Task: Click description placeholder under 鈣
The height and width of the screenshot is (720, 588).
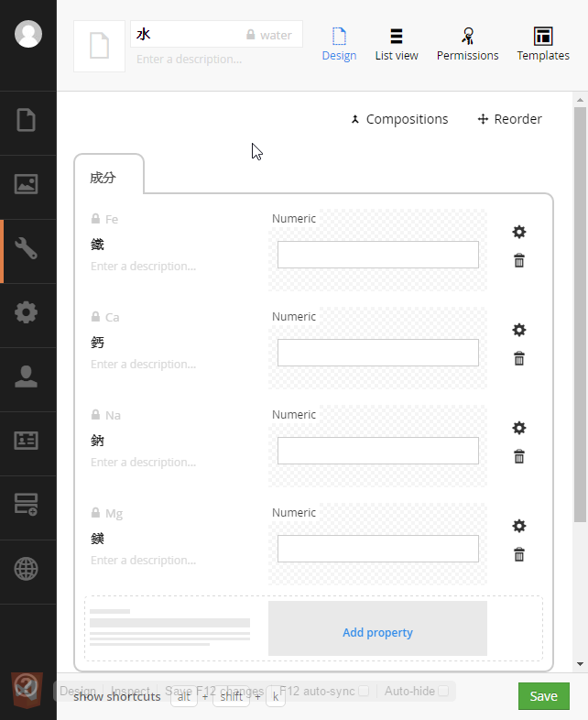Action: pos(143,365)
